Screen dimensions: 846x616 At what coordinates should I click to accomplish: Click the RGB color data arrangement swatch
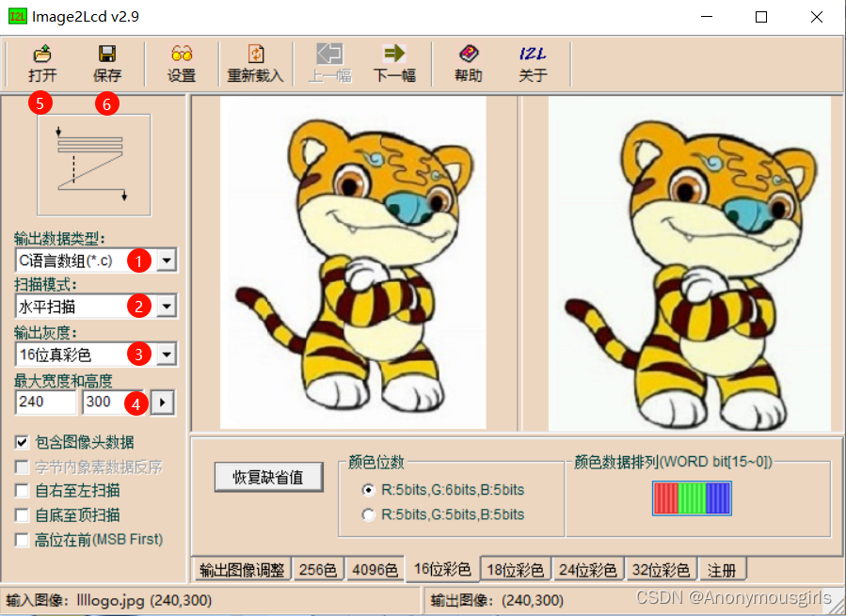click(x=692, y=498)
